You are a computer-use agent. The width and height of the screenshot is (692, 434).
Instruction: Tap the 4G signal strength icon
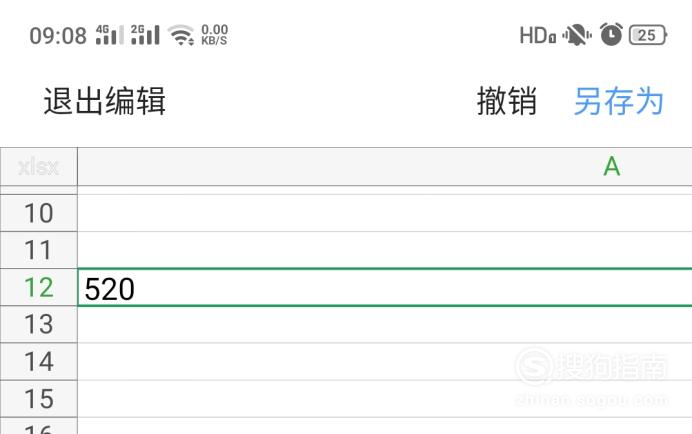tap(110, 35)
